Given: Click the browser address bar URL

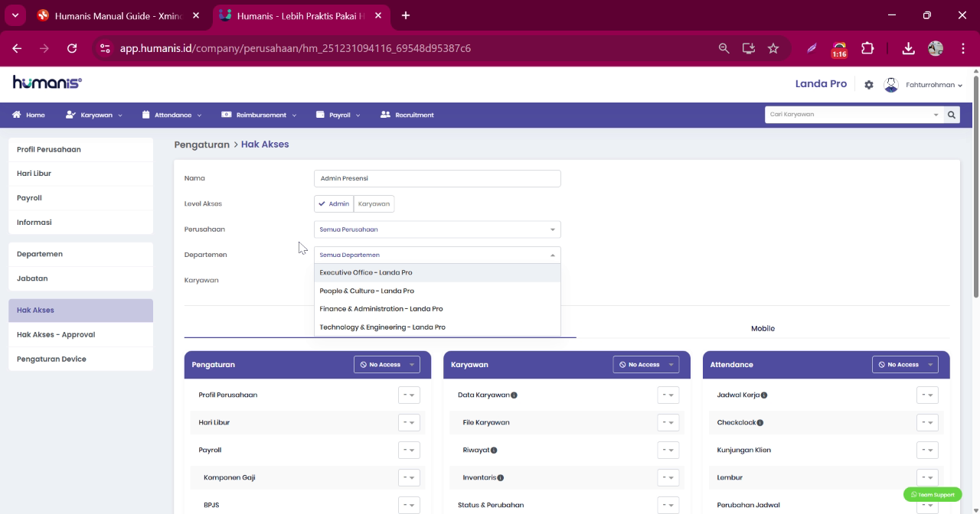Looking at the screenshot, I should click(295, 48).
